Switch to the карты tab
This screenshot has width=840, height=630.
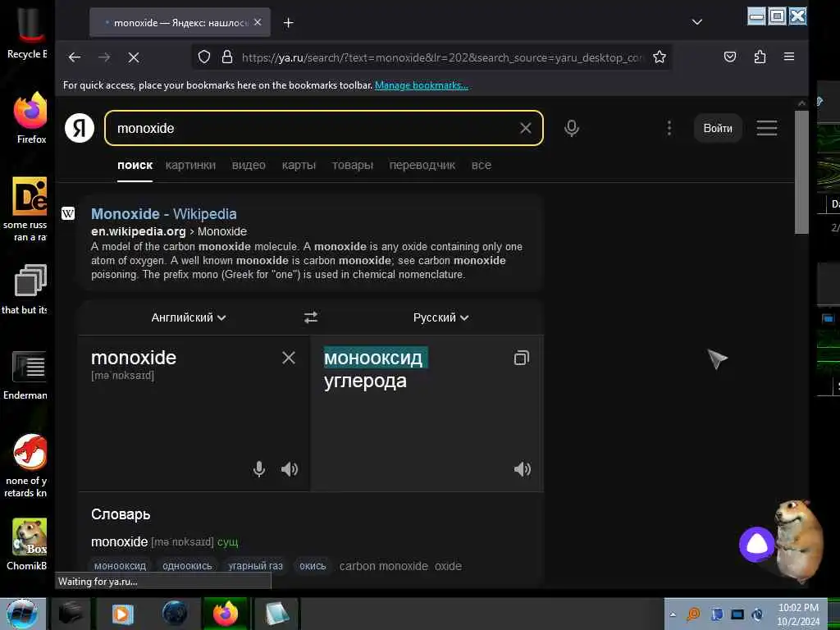coord(299,165)
